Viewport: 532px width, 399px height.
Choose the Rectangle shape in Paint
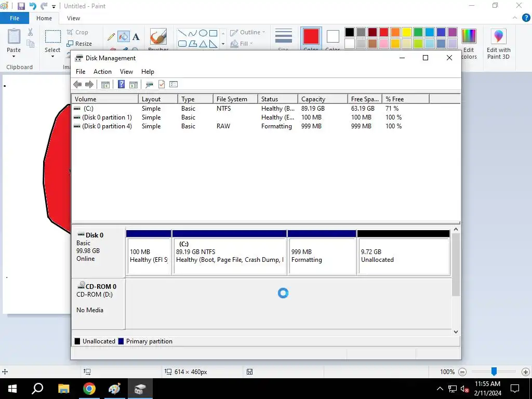pyautogui.click(x=213, y=33)
